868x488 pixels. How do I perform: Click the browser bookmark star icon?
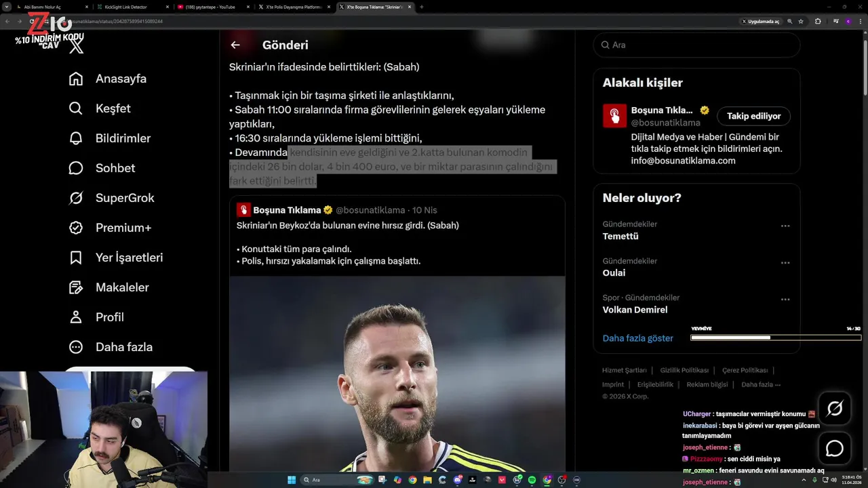tap(801, 21)
